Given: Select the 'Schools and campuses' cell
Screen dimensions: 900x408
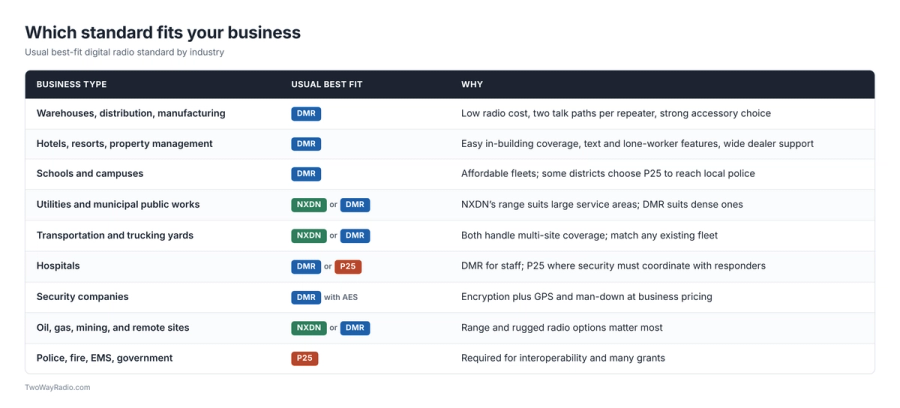Looking at the screenshot, I should click(x=90, y=174).
